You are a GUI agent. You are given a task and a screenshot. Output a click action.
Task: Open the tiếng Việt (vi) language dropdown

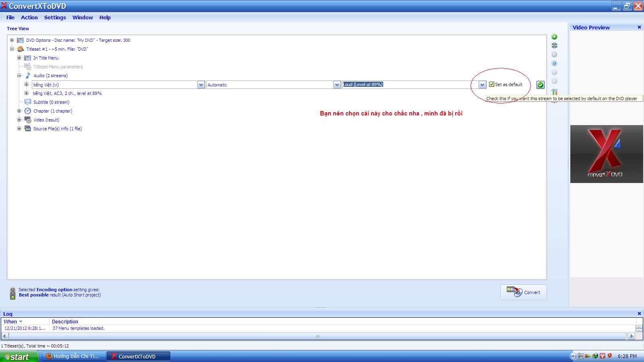201,85
